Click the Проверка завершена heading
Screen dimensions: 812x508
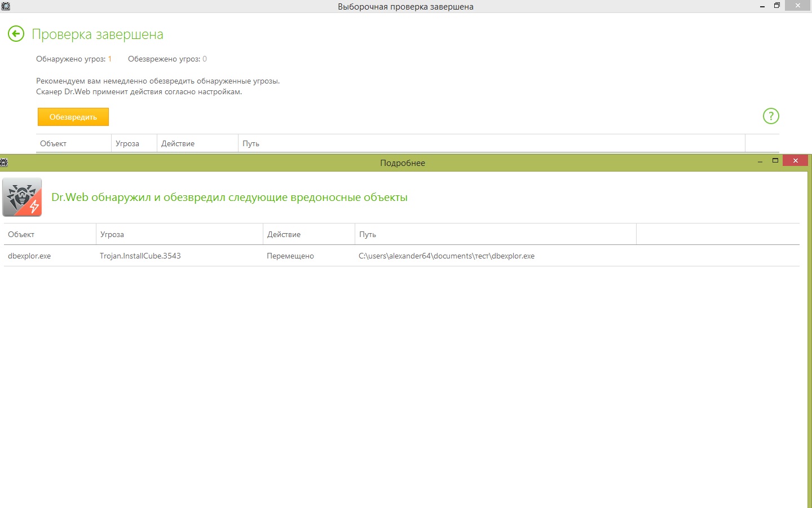tap(98, 34)
